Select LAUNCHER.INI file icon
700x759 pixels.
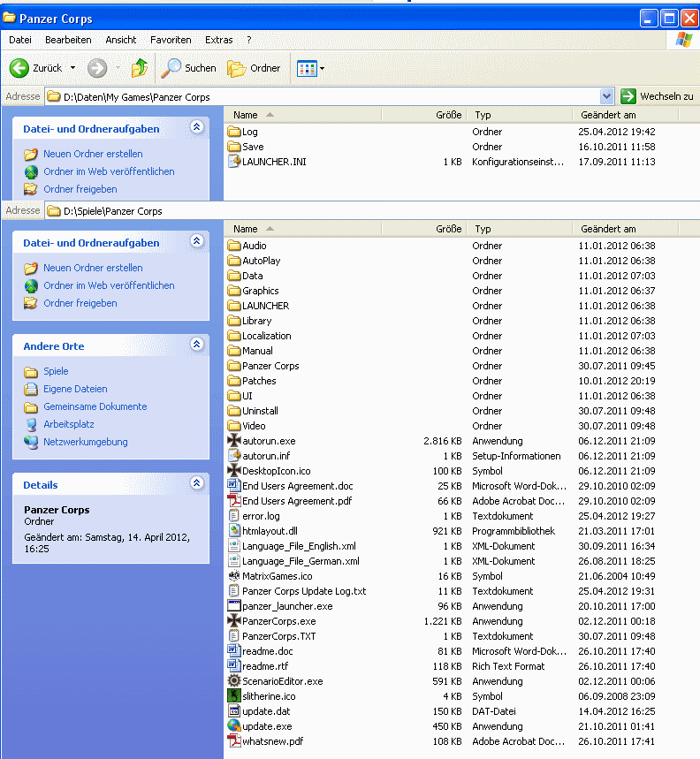(234, 162)
